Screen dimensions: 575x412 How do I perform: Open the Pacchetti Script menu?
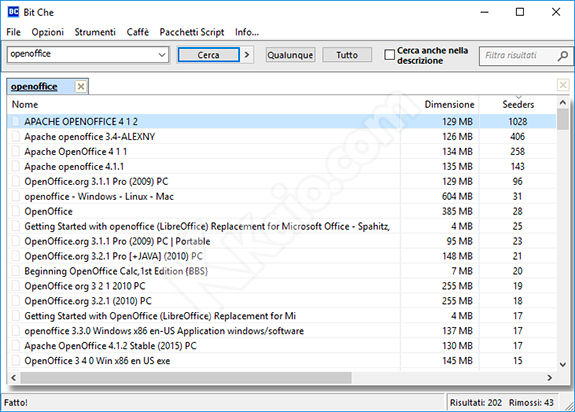[192, 32]
